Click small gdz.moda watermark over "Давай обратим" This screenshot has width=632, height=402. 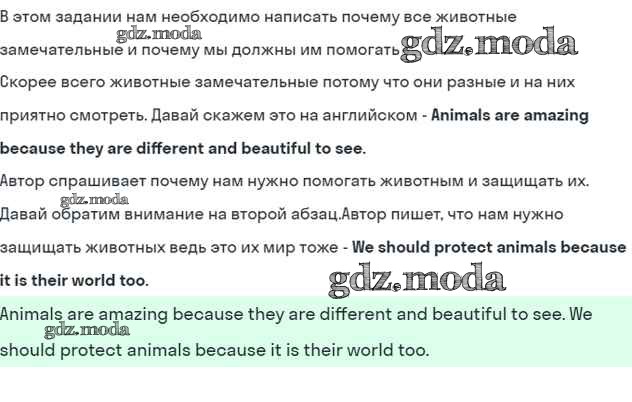[x=94, y=199]
